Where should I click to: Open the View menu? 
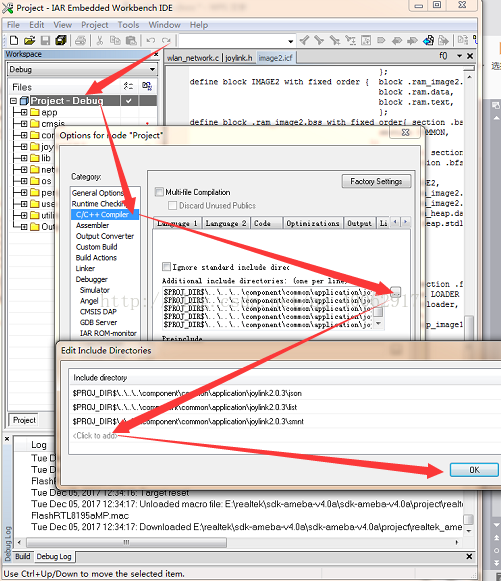(x=63, y=25)
